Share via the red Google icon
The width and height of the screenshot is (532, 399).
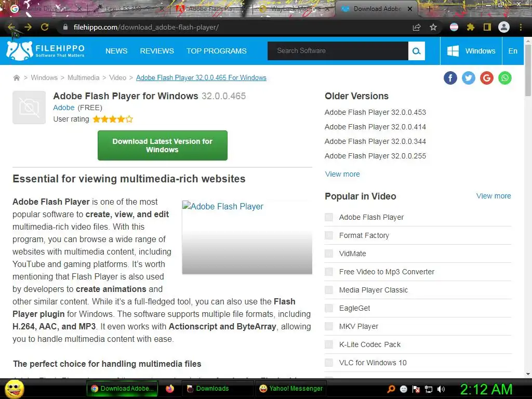[x=486, y=78]
